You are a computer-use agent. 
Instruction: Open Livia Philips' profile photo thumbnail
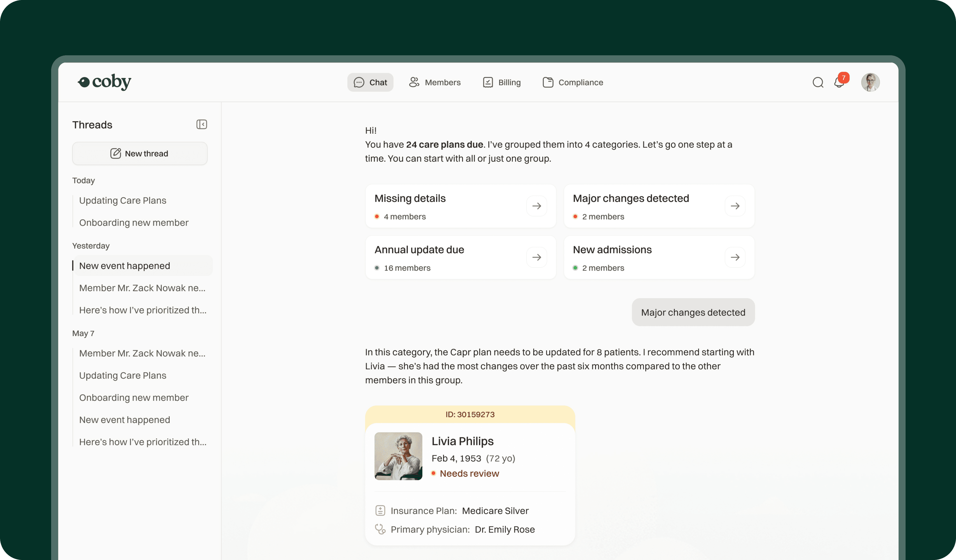398,456
